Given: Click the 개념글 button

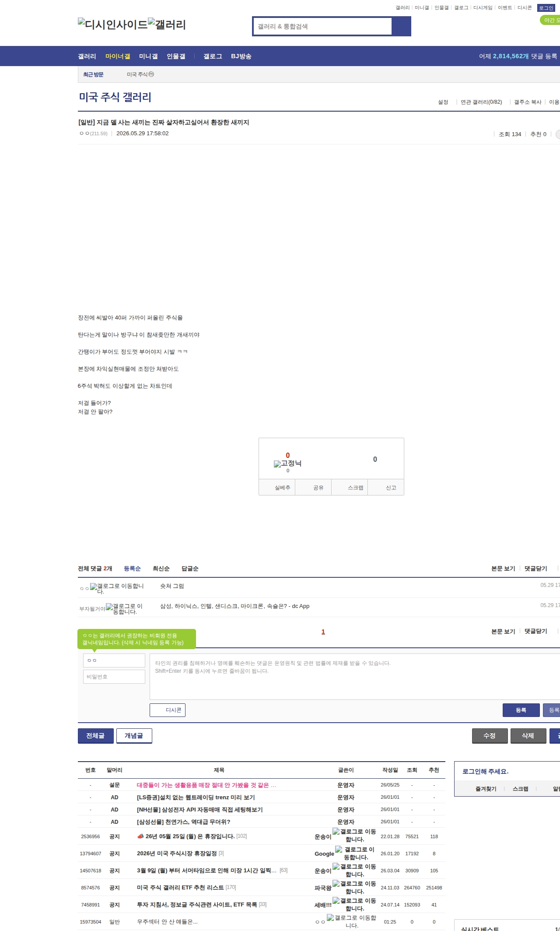Looking at the screenshot, I should [134, 736].
